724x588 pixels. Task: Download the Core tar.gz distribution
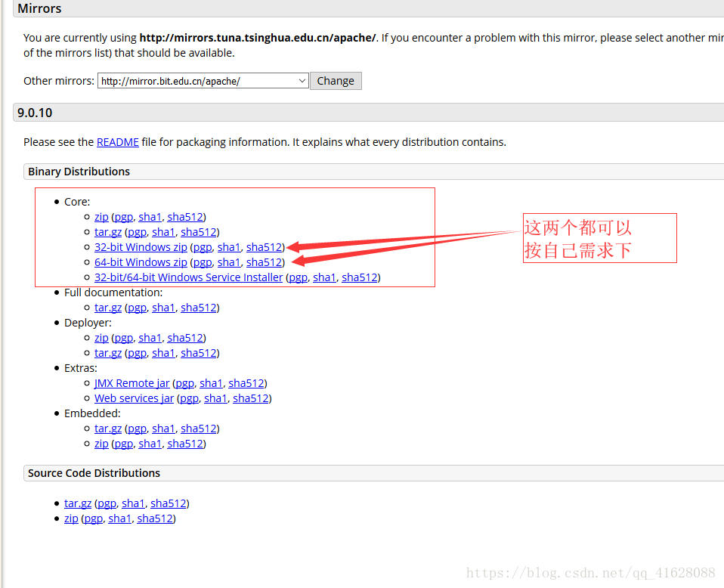(x=108, y=232)
